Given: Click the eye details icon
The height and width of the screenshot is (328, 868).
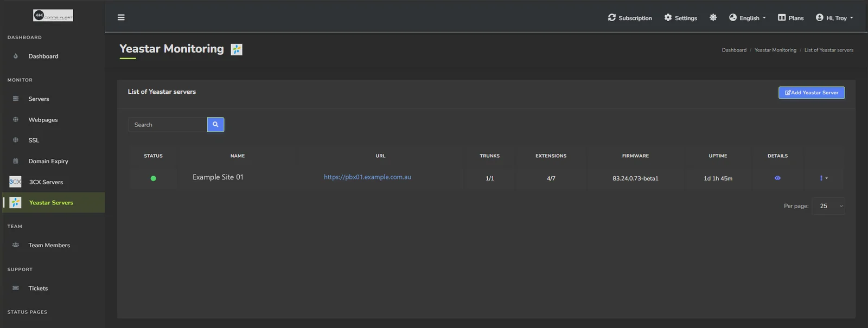Looking at the screenshot, I should [x=777, y=178].
